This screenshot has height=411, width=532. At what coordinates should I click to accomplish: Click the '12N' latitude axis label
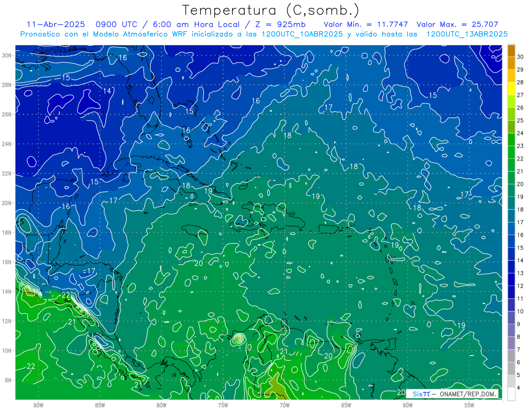[8, 321]
